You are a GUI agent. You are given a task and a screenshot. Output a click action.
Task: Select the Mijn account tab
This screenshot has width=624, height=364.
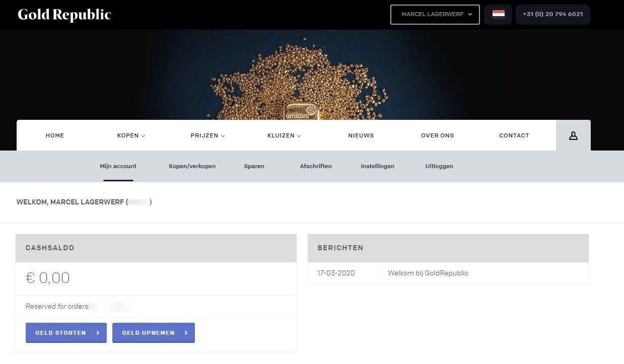coord(118,166)
